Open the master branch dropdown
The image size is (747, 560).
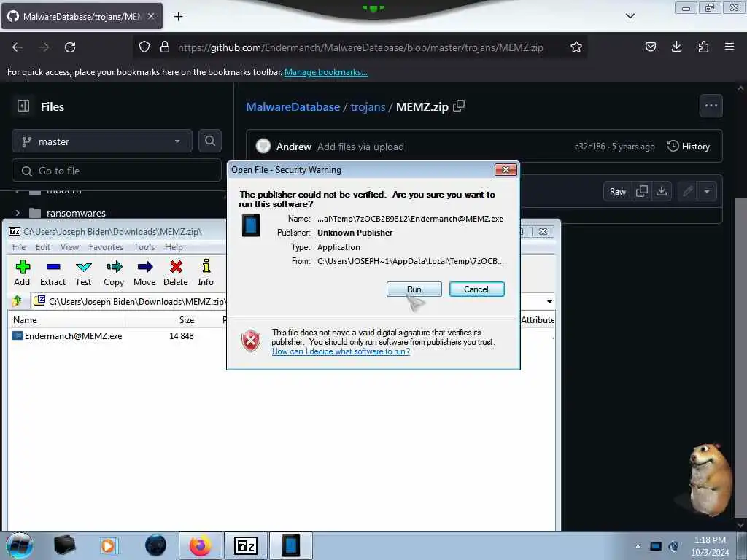coord(102,141)
